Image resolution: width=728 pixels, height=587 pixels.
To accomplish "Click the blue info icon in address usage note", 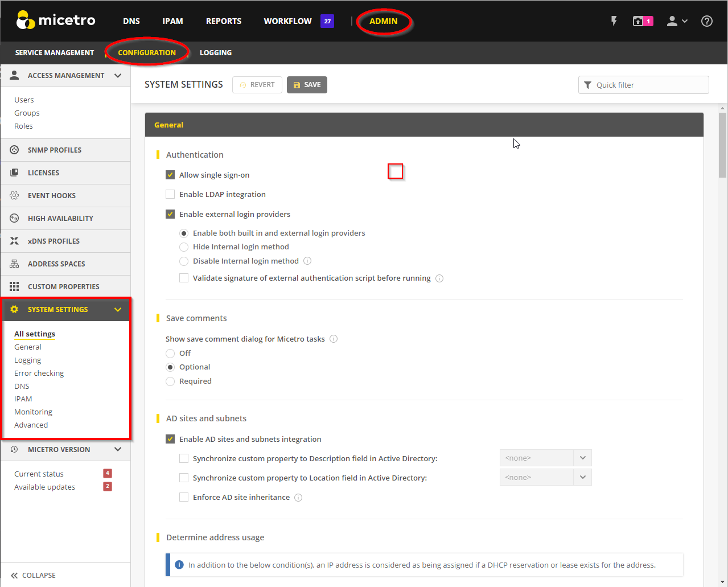I will pyautogui.click(x=179, y=565).
